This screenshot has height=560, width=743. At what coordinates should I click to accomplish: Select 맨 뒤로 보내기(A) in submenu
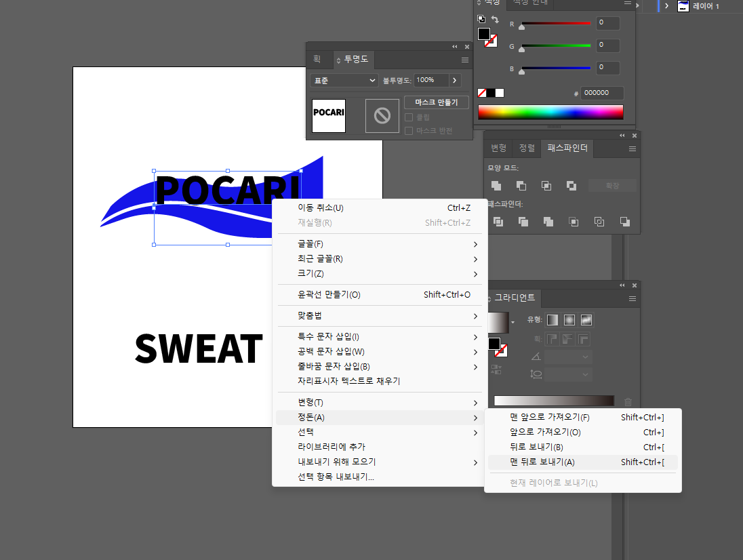pos(583,462)
